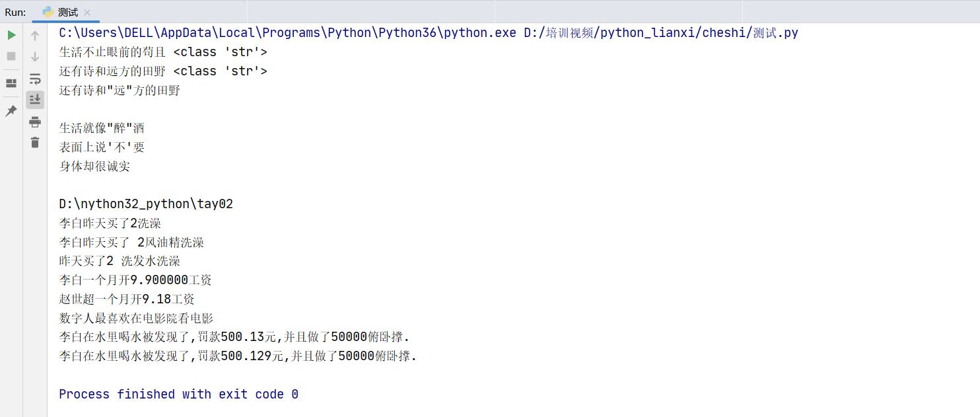Restore the default run window layout
Screen dimensions: 980x417
pyautogui.click(x=11, y=83)
